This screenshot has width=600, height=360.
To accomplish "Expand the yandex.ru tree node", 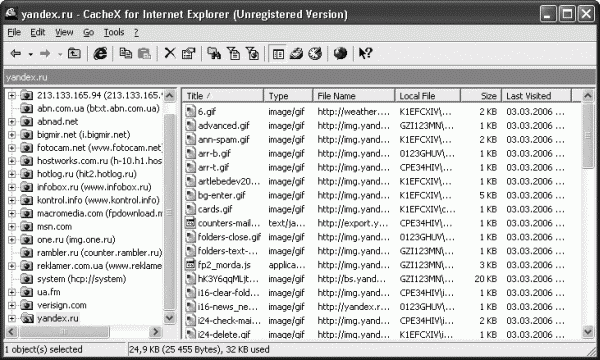I will [x=12, y=318].
